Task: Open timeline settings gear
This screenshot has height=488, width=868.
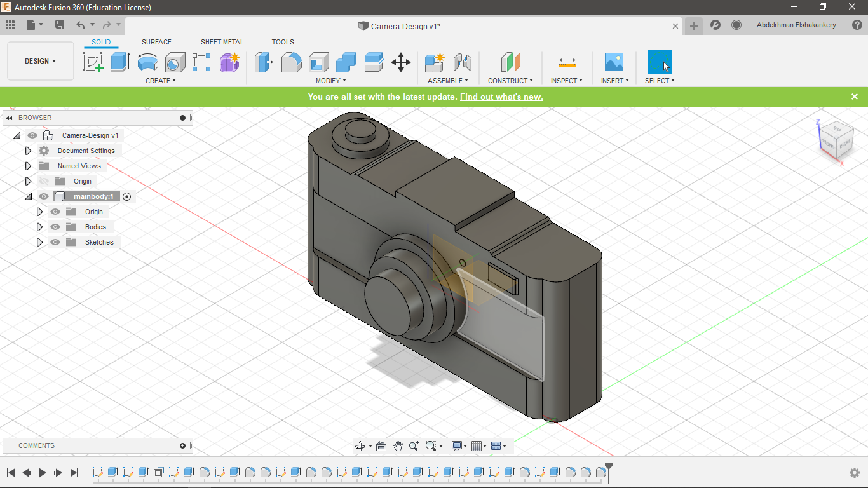Action: pyautogui.click(x=855, y=473)
